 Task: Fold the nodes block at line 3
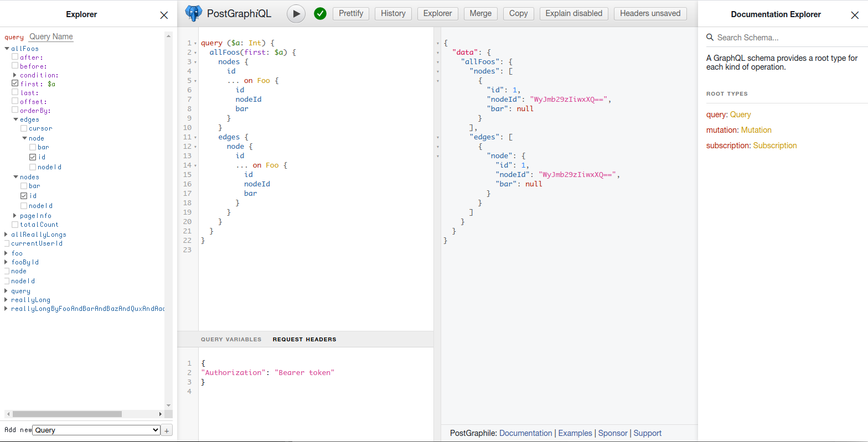click(195, 62)
